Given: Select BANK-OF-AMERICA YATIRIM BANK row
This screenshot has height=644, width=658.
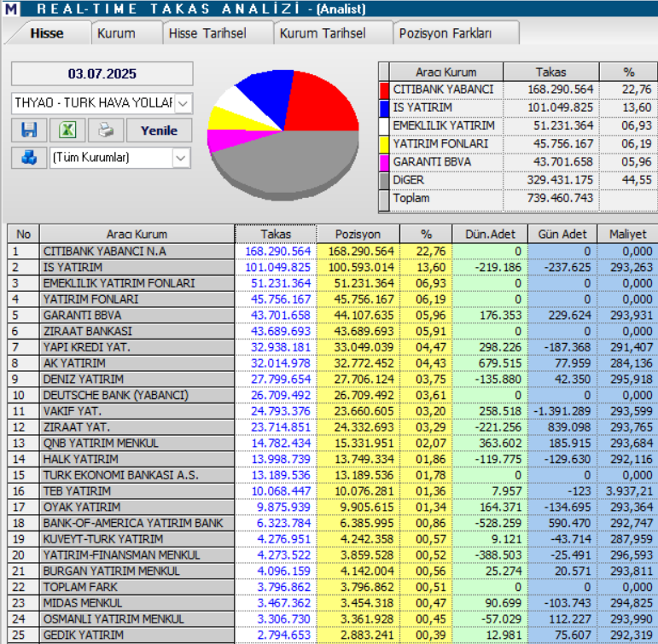Looking at the screenshot, I should tap(333, 523).
